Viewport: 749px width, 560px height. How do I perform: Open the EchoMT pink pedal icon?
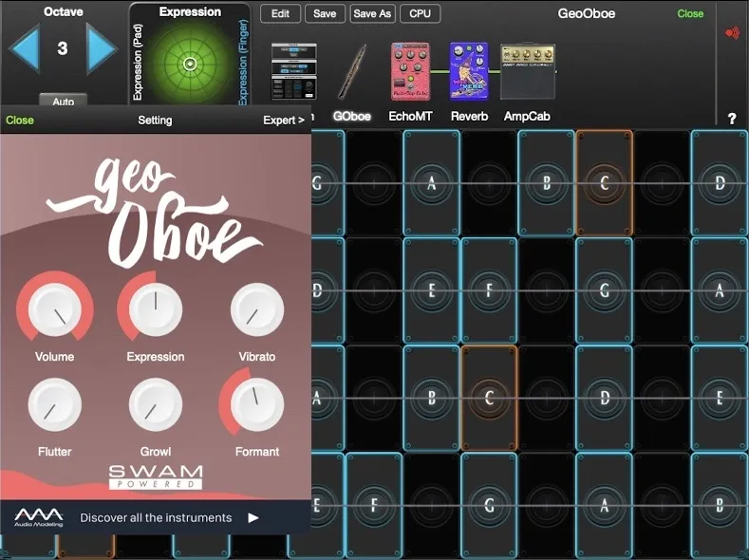click(410, 71)
